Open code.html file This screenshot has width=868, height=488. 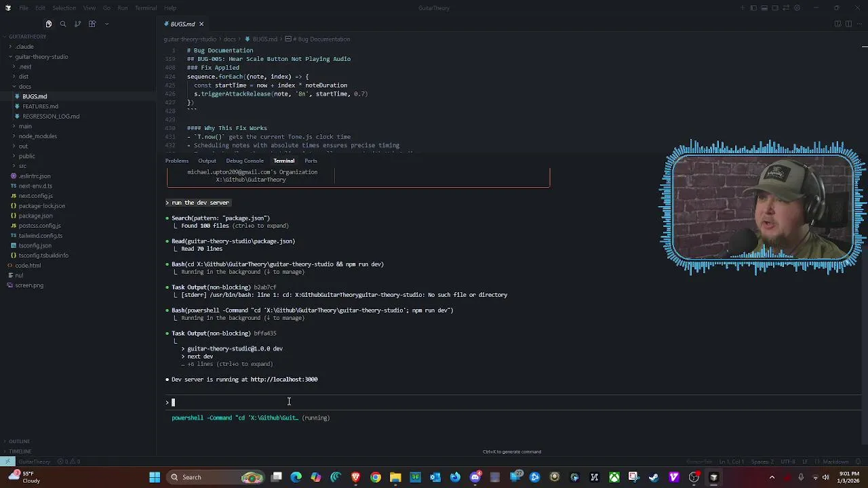click(x=28, y=266)
